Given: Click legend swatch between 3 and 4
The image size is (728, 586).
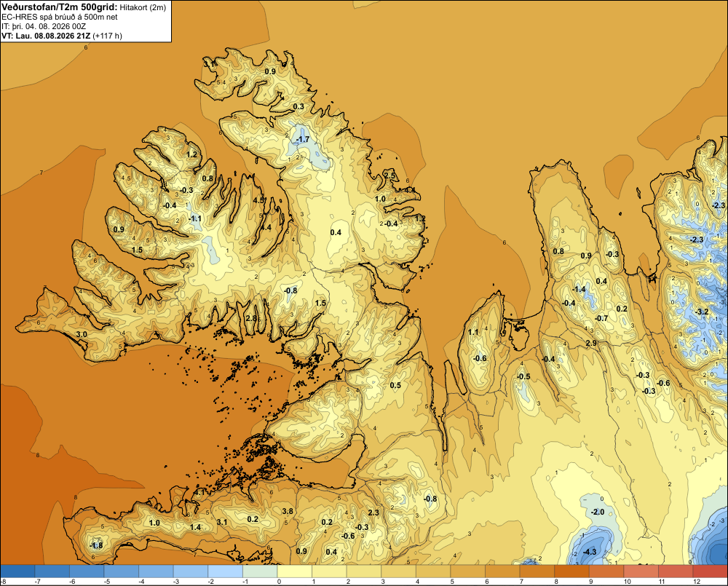Looking at the screenshot, I should [x=399, y=571].
